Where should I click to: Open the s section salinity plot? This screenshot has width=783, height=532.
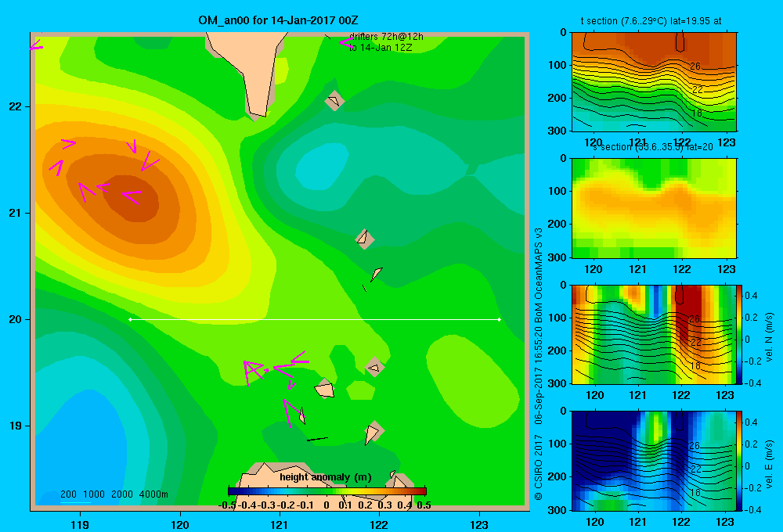coord(654,207)
